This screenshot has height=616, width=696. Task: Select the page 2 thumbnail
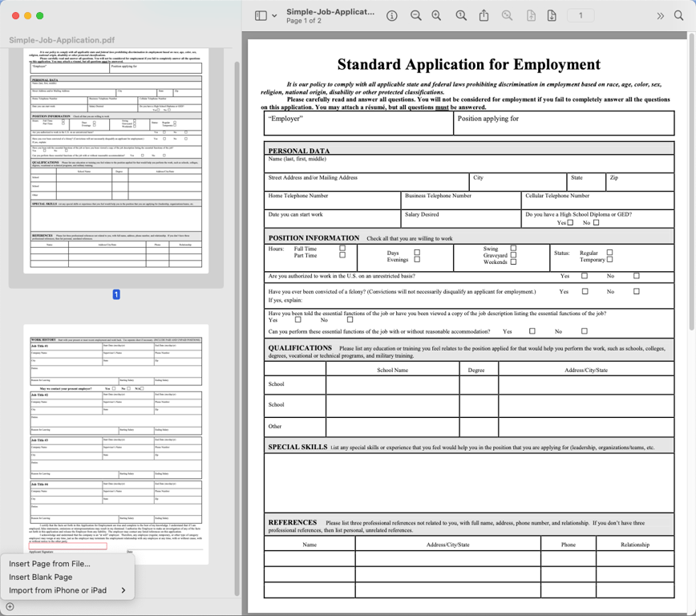coord(115,444)
